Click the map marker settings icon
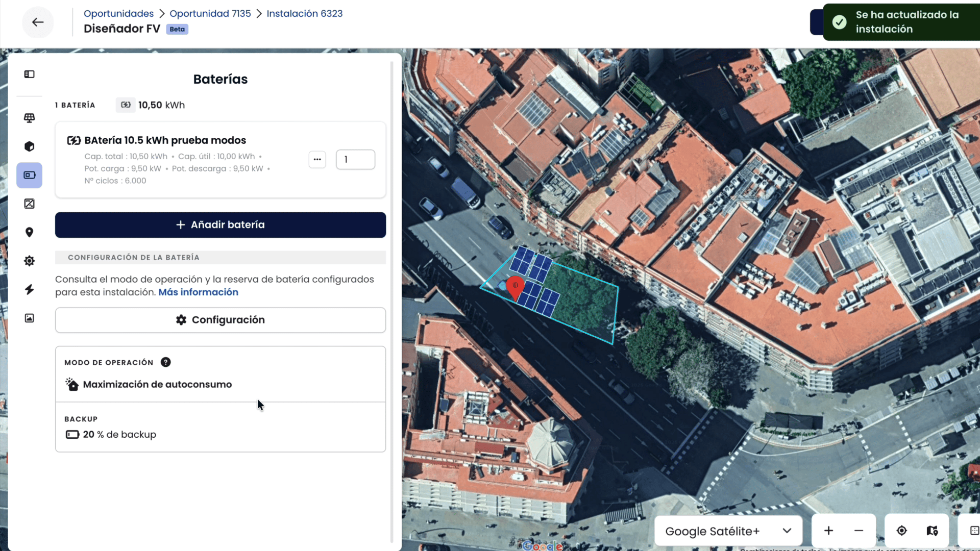The width and height of the screenshot is (980, 551). click(x=932, y=531)
